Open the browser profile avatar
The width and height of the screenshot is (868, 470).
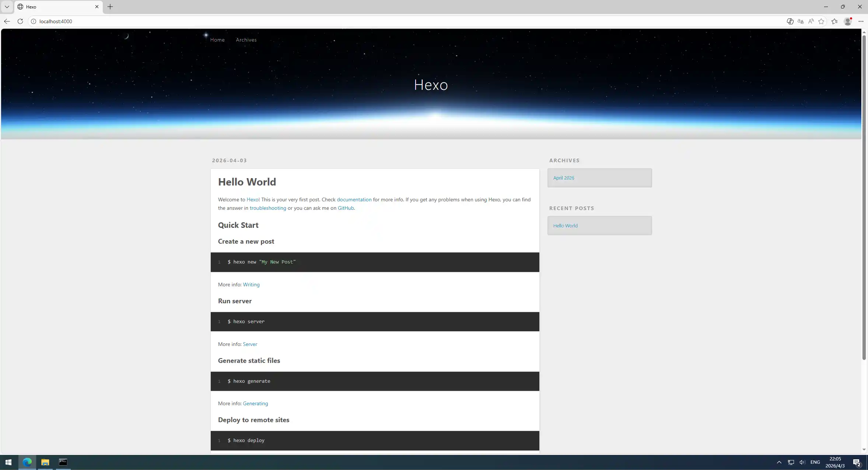point(848,21)
